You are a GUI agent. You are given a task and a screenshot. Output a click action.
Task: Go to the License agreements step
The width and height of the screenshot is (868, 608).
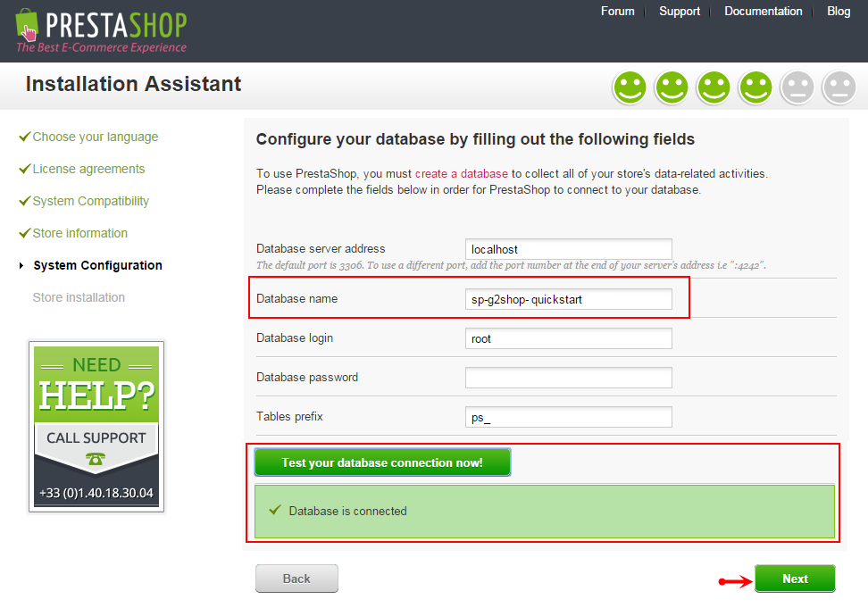coord(88,169)
